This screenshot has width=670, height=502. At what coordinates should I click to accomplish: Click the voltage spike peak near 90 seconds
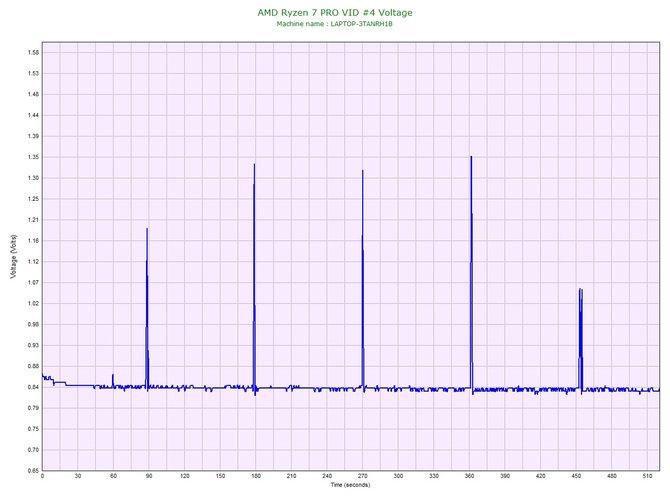point(147,229)
